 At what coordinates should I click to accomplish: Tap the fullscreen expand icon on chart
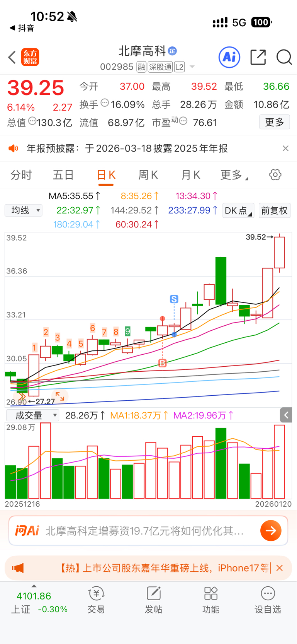click(60, 396)
